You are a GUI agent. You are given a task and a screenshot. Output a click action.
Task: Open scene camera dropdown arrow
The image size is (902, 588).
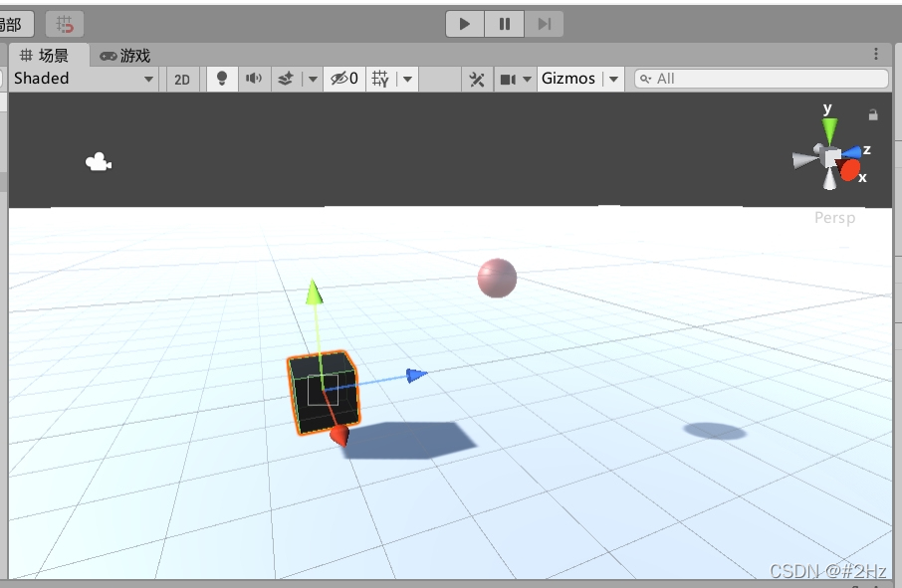tap(527, 80)
